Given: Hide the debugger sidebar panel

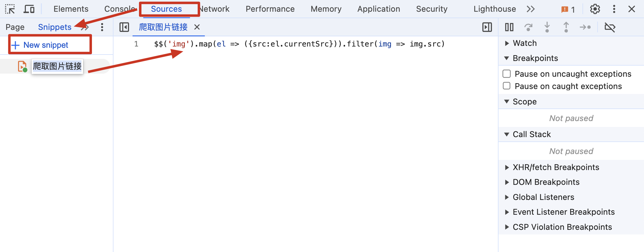Looking at the screenshot, I should 487,27.
